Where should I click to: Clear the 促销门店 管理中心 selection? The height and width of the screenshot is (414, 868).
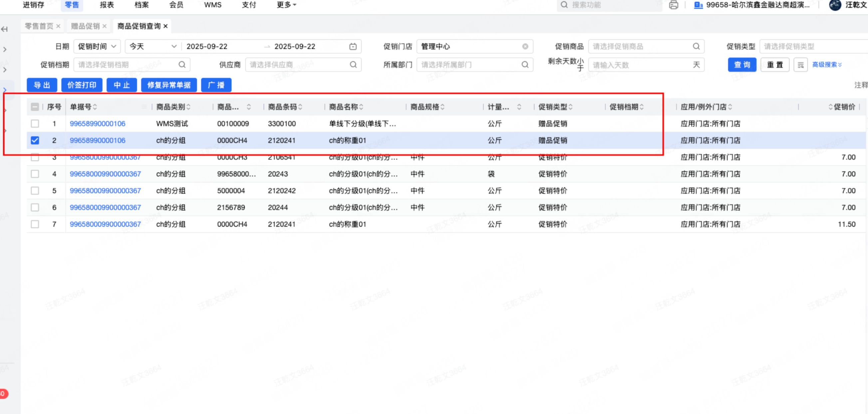tap(525, 47)
